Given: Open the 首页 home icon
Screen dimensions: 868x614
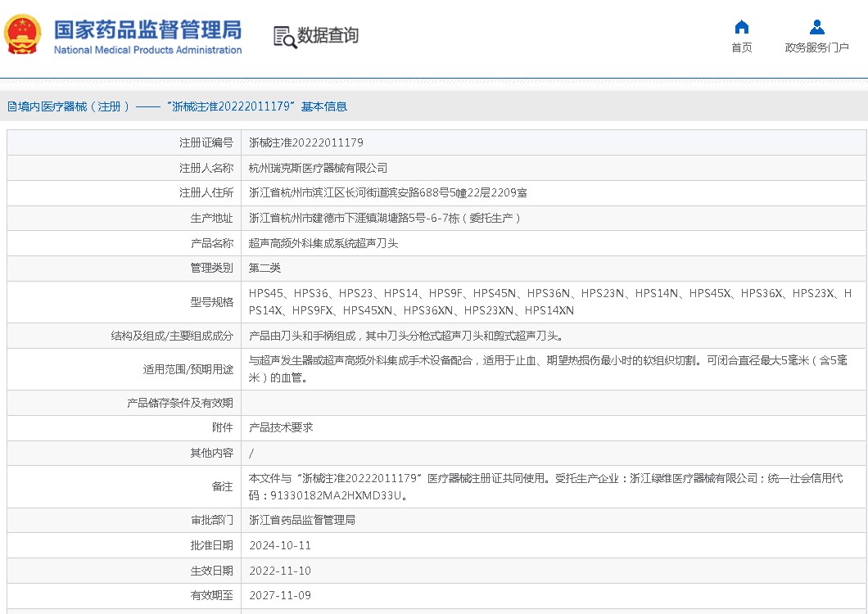Looking at the screenshot, I should coord(742,26).
